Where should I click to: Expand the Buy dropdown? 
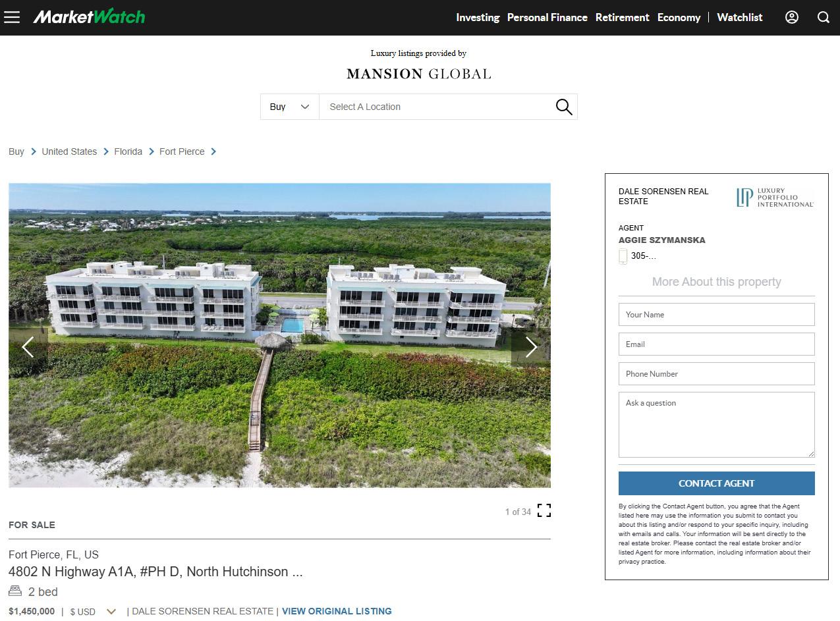click(290, 107)
